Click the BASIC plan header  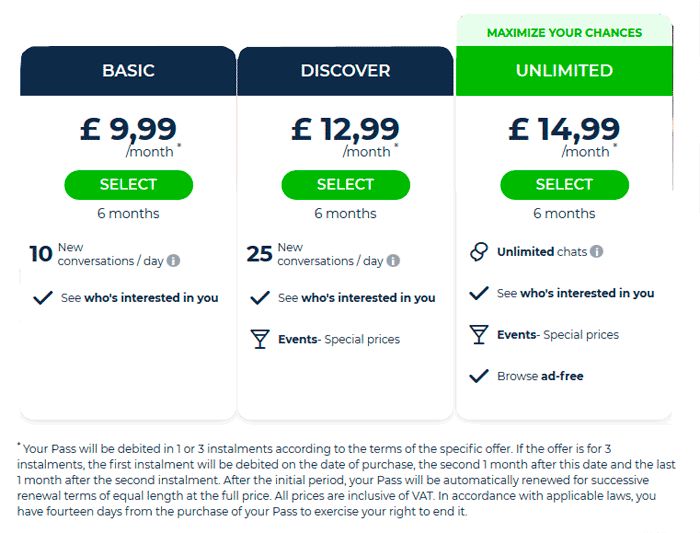point(128,71)
